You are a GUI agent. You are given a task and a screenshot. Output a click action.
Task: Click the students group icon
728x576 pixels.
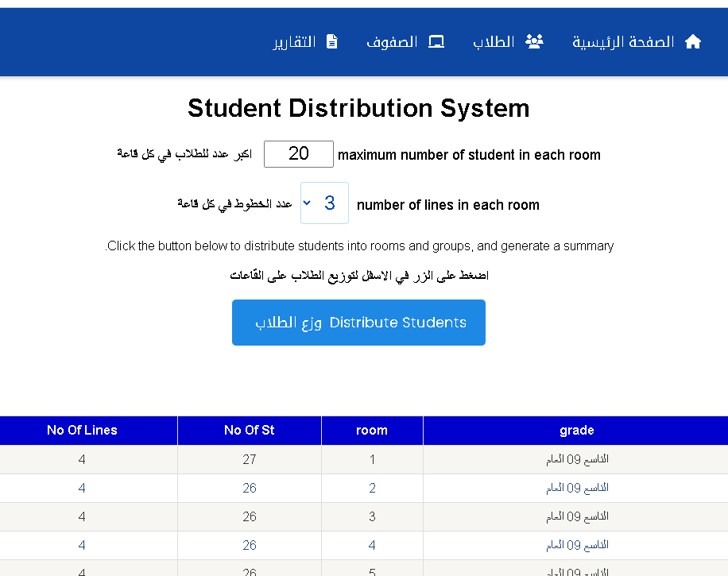pos(534,42)
